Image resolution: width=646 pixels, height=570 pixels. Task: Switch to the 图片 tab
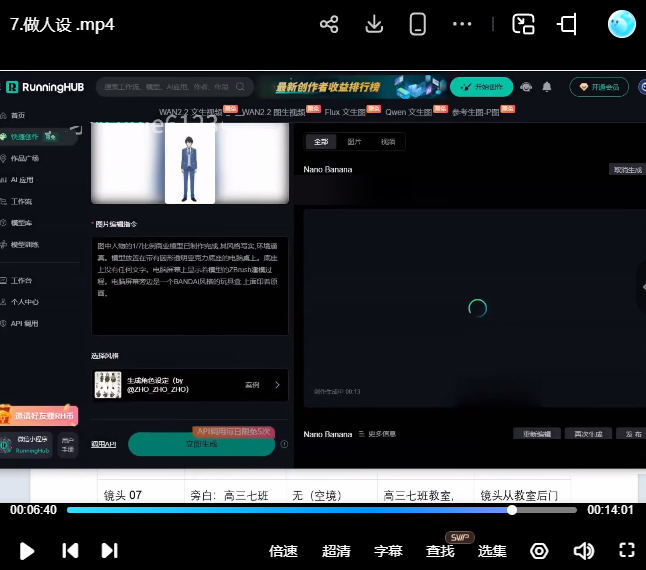tap(354, 142)
